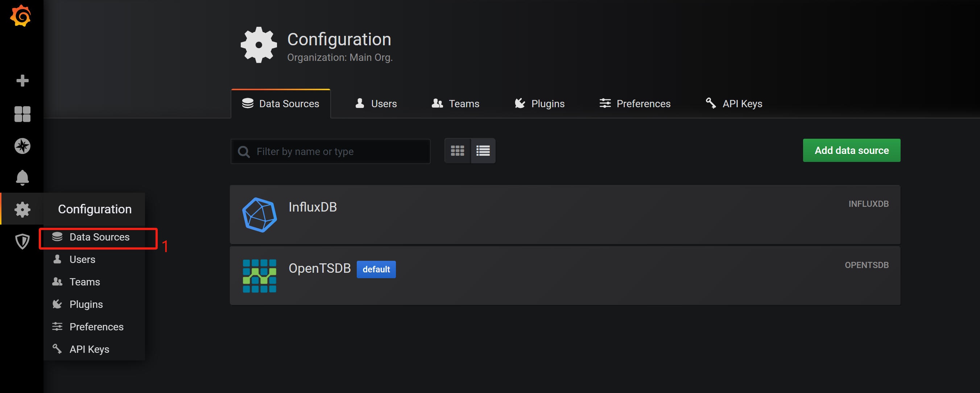Select Data Sources in Configuration flyout menu
This screenshot has height=393, width=980.
tap(99, 237)
